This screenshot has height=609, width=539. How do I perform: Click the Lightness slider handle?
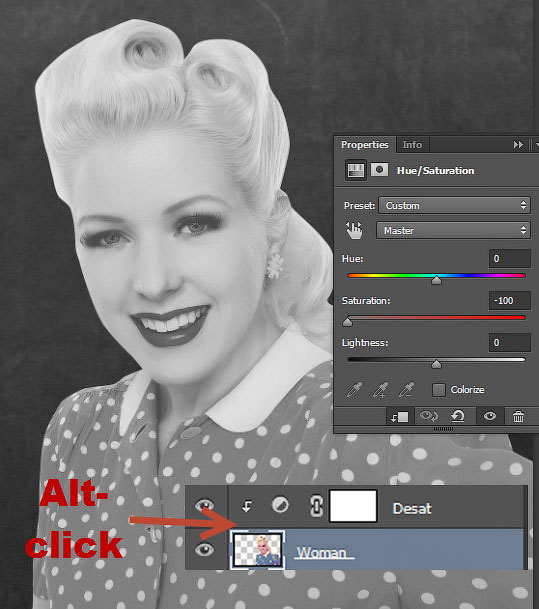(x=436, y=364)
